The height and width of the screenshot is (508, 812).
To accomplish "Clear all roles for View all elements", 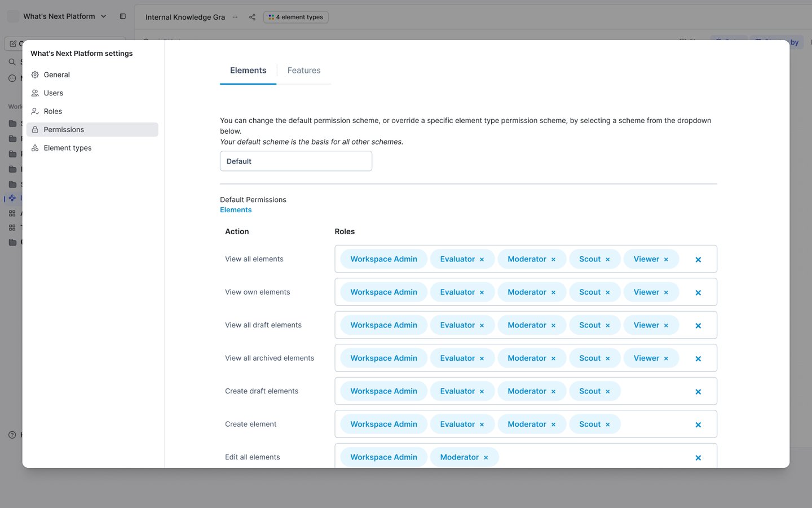I will [x=698, y=260].
